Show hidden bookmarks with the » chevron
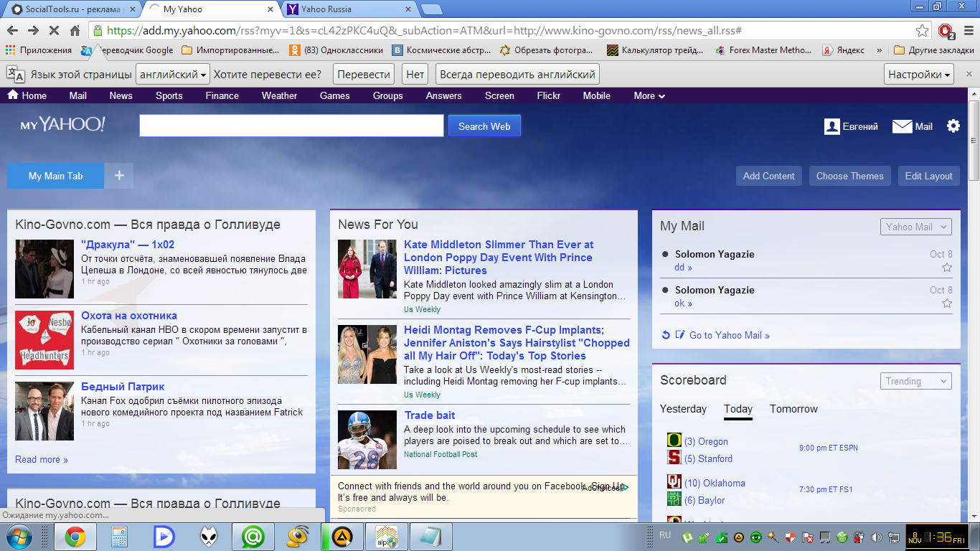 879,50
